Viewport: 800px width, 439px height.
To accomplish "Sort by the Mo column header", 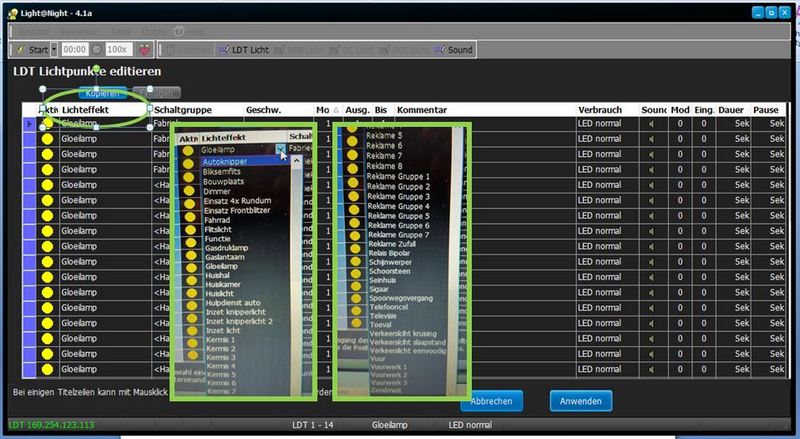I will [x=328, y=110].
